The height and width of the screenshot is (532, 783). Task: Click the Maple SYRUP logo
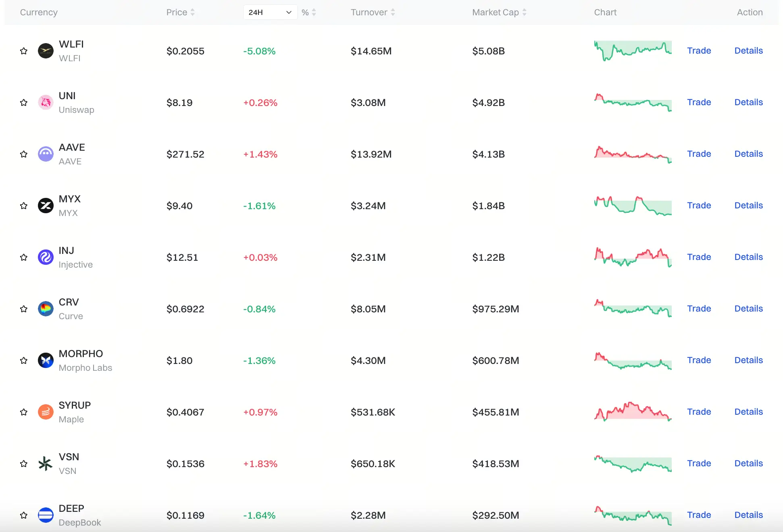click(46, 412)
